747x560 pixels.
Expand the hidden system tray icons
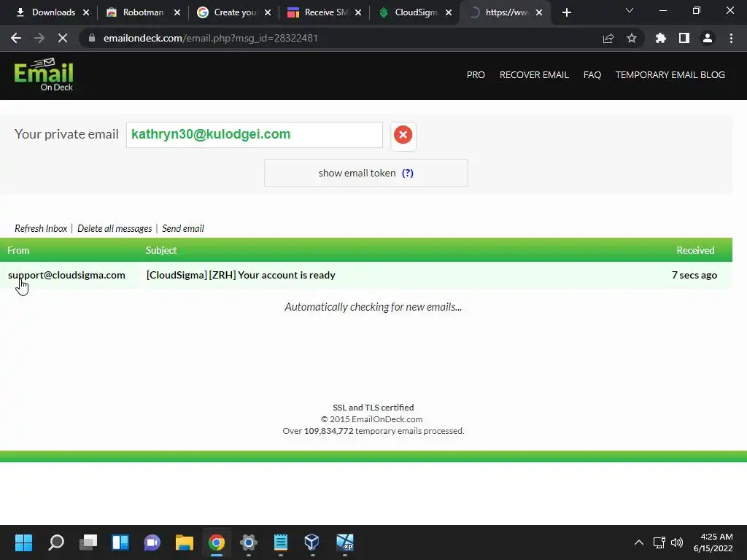coord(639,542)
